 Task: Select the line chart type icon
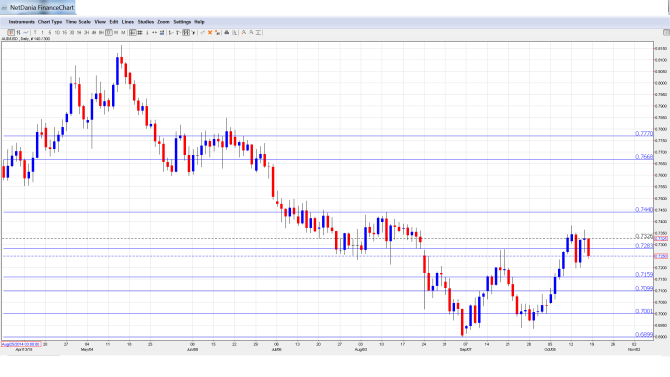tap(26, 32)
